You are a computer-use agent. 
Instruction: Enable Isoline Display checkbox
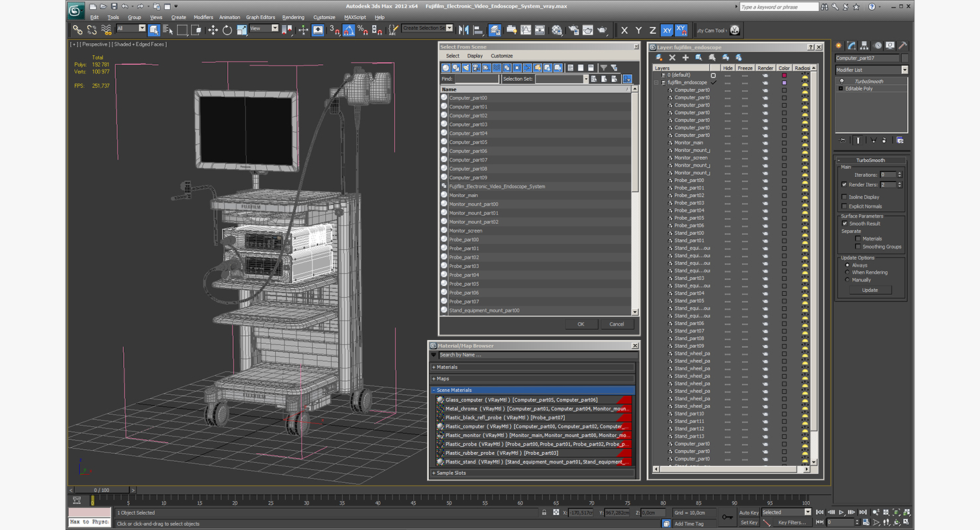(844, 197)
